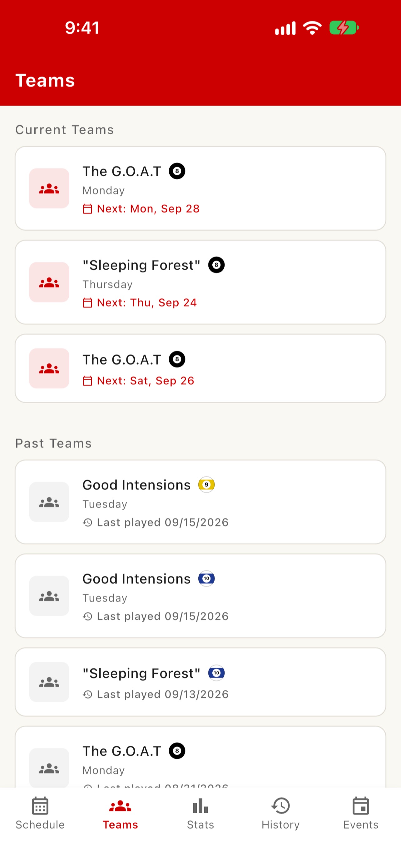Select the Teams tab in the bottom bar
401x868 pixels.
tap(120, 813)
